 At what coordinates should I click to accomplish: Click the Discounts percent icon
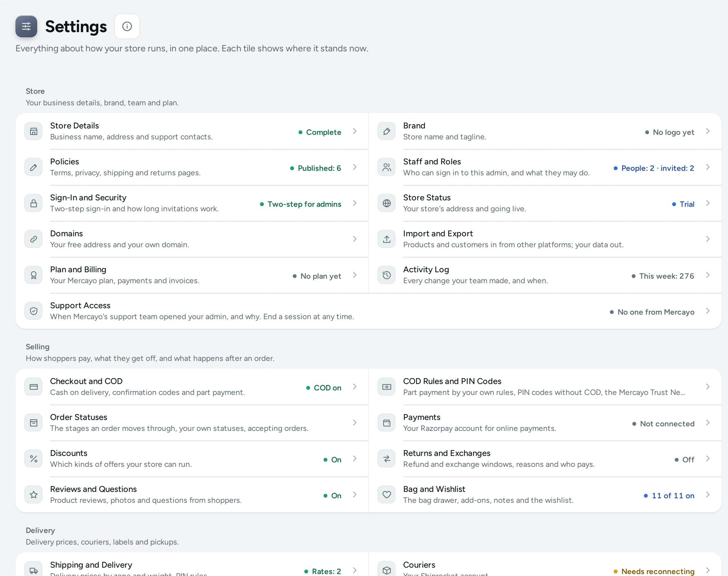pos(33,458)
